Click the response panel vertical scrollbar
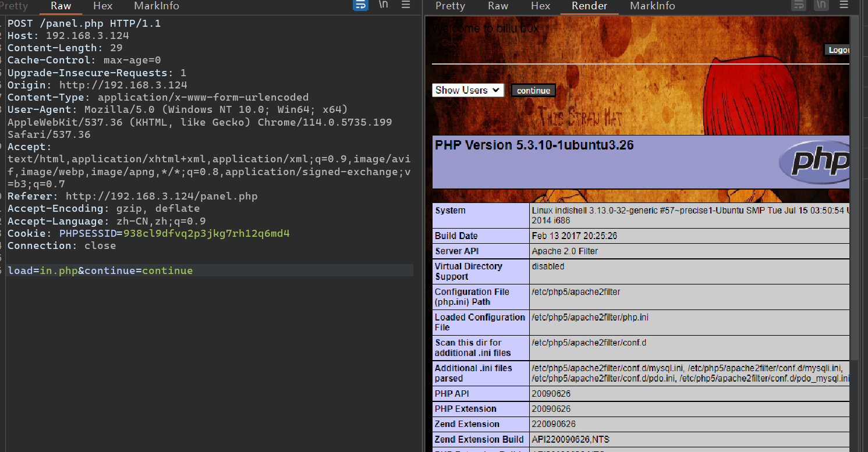Screen dimensions: 868x452 click(x=854, y=175)
